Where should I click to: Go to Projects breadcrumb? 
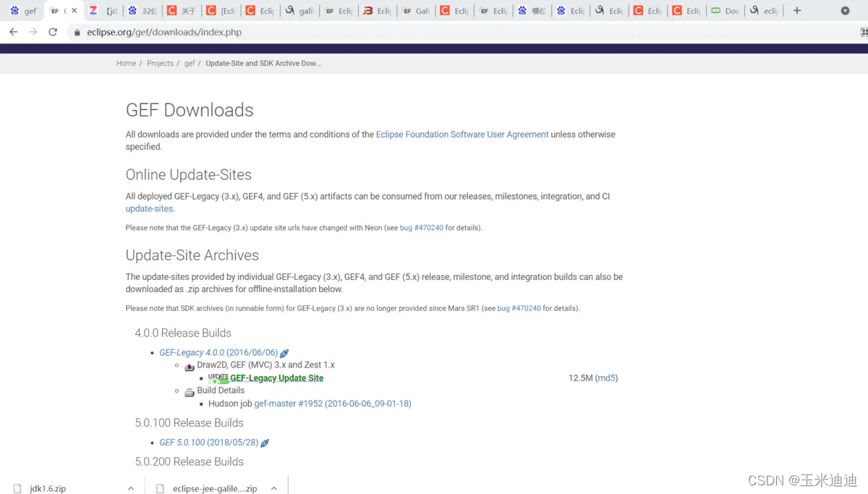point(160,64)
